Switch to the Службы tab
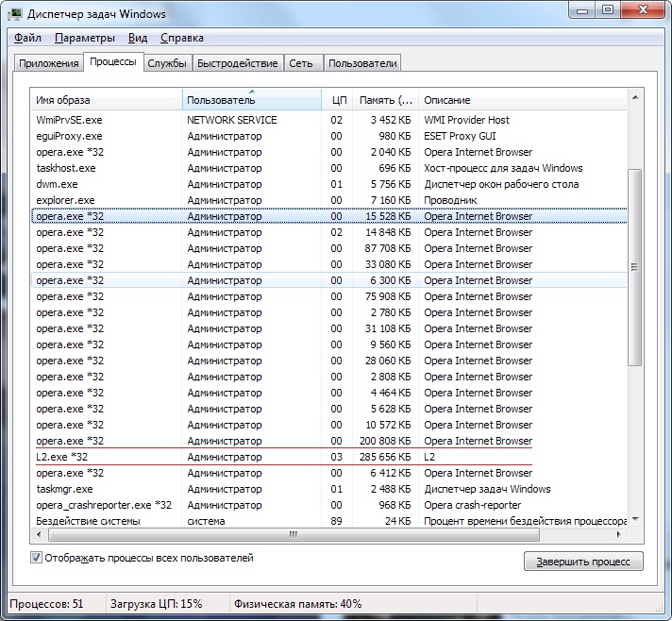672x621 pixels. point(167,63)
